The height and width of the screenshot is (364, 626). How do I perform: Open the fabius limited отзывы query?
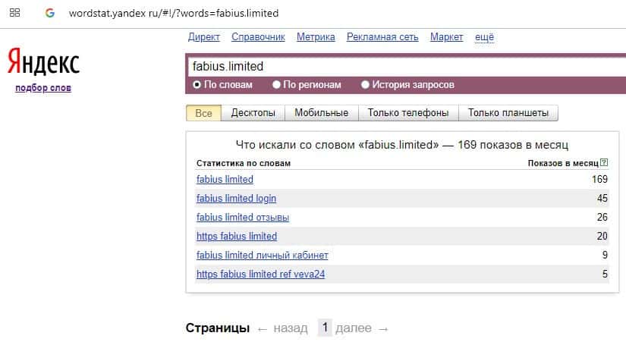coord(243,218)
